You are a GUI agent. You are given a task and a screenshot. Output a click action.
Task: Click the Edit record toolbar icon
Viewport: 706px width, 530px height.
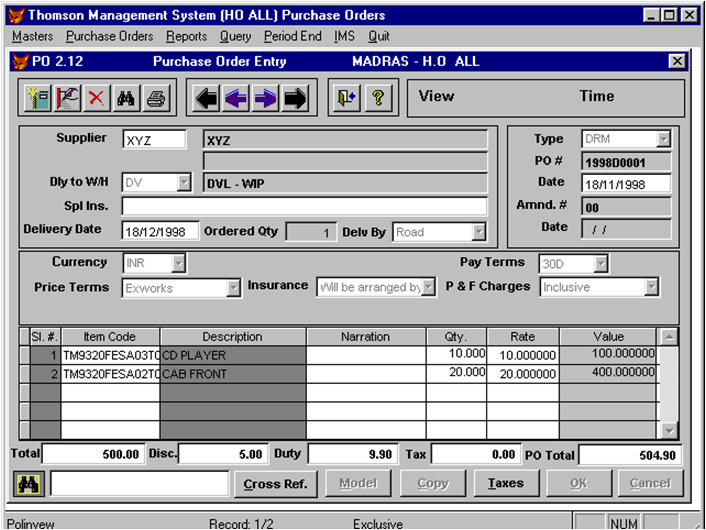coord(67,98)
